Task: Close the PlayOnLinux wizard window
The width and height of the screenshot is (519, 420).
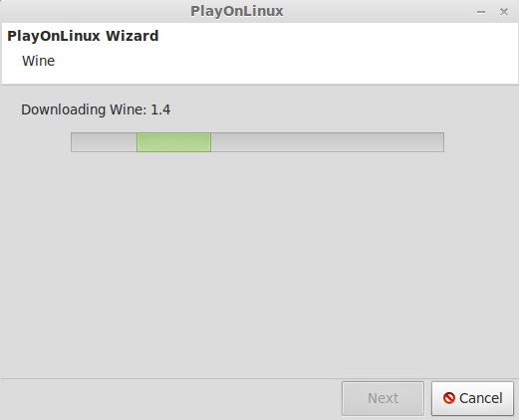Action: (504, 12)
